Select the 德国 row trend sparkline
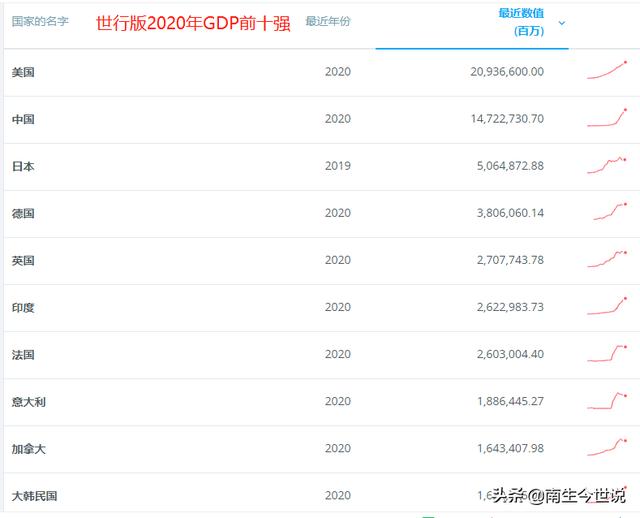This screenshot has height=518, width=640. [x=609, y=212]
